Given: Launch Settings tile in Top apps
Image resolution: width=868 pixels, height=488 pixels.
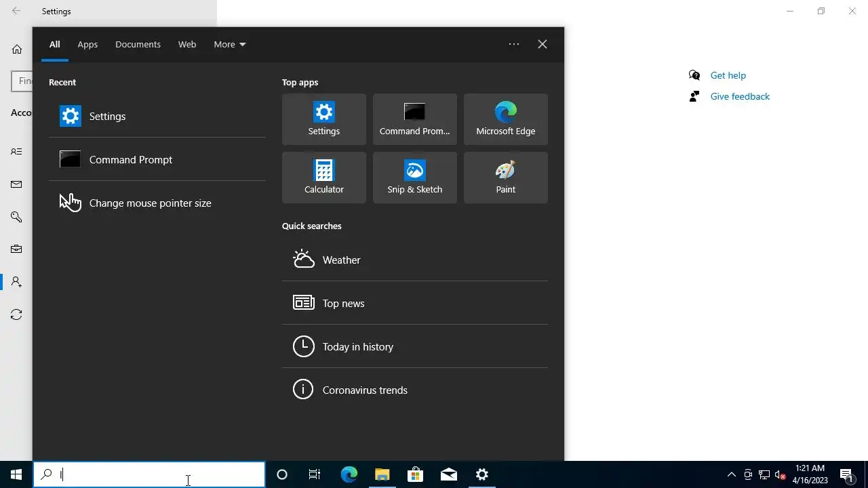Looking at the screenshot, I should tap(324, 119).
